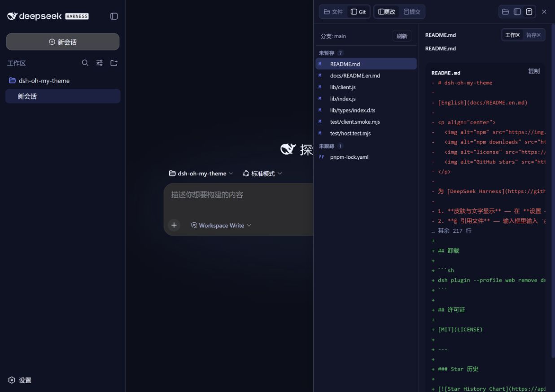Select the 更改 changes tab

387,12
